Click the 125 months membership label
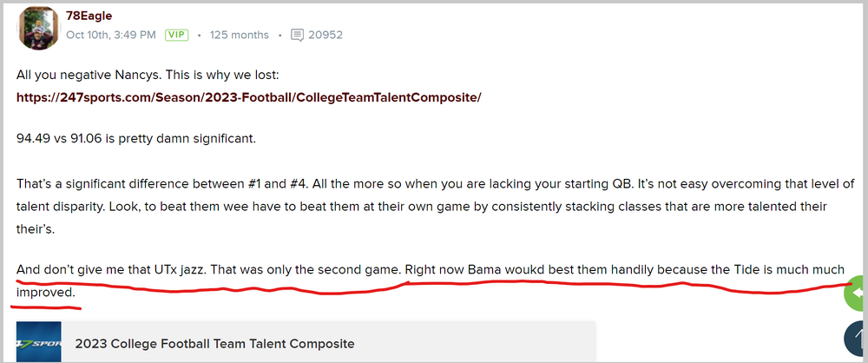Screen dimensions: 868x363 (240, 36)
